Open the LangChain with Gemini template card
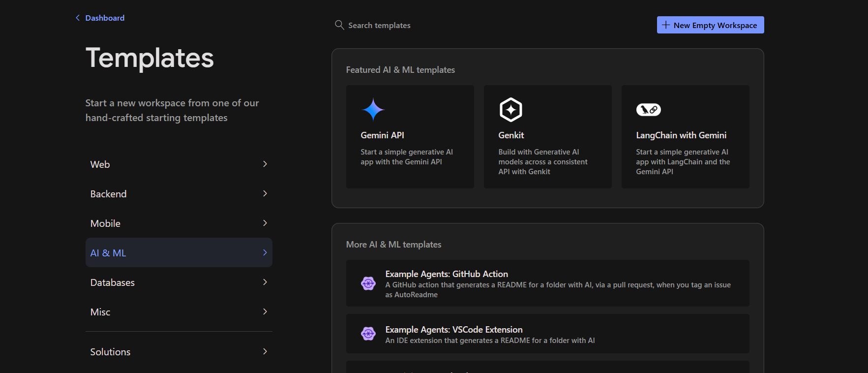 point(685,137)
